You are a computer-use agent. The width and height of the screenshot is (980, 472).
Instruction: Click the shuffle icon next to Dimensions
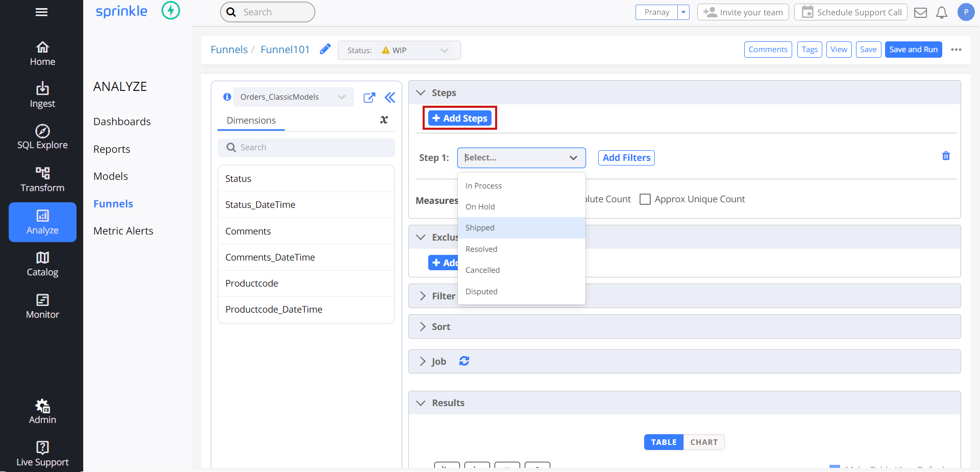384,120
